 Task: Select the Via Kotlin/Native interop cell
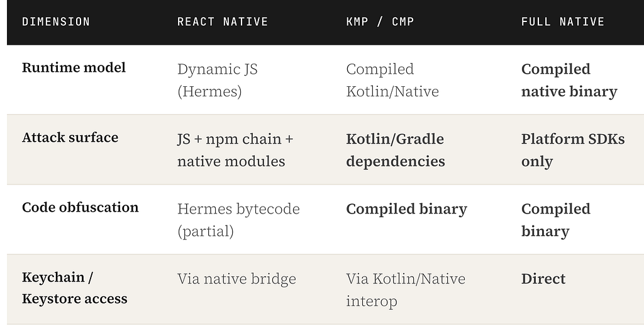point(406,290)
